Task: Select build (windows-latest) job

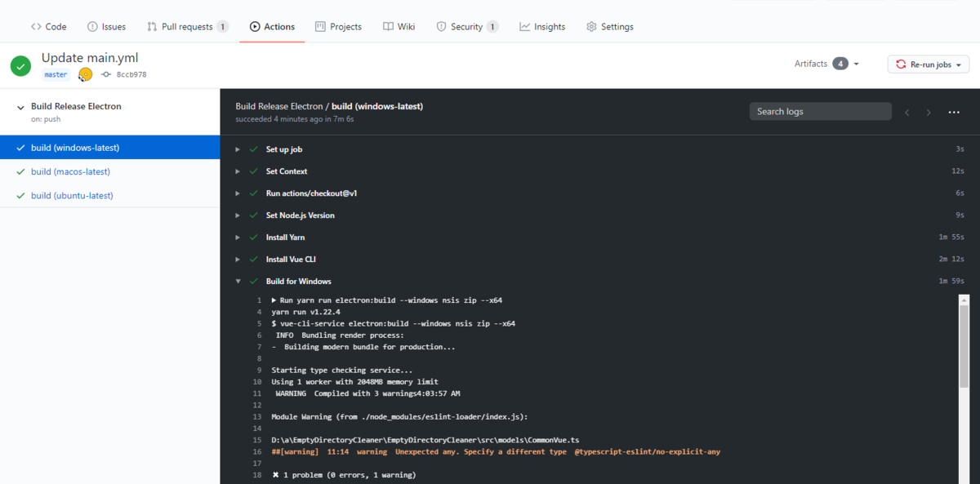Action: click(x=109, y=148)
